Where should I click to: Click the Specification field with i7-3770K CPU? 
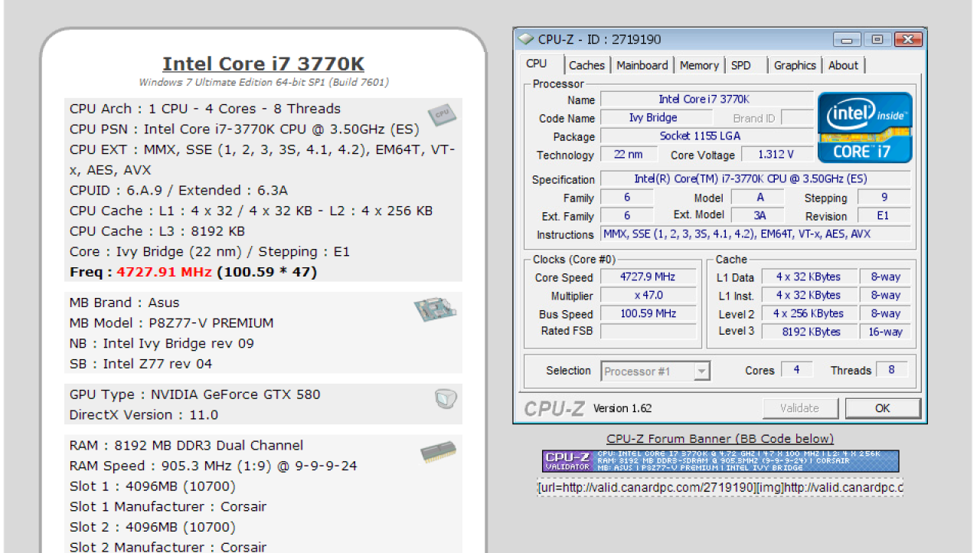pos(756,179)
